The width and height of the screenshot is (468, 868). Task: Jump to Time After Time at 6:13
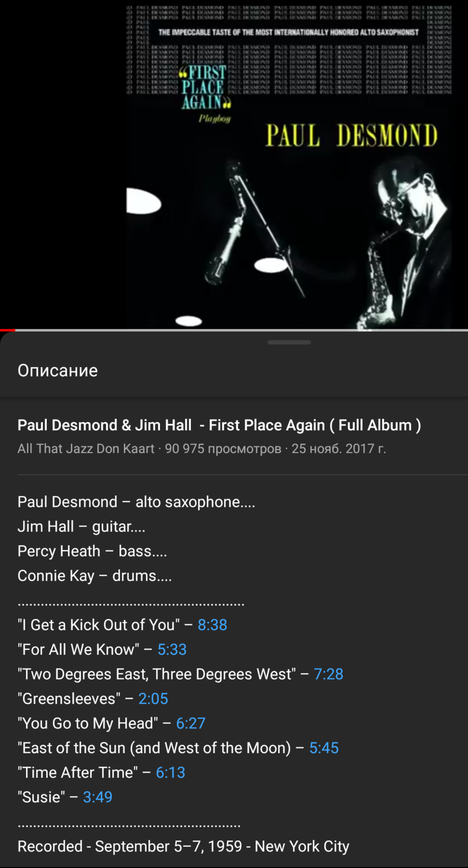pos(170,773)
